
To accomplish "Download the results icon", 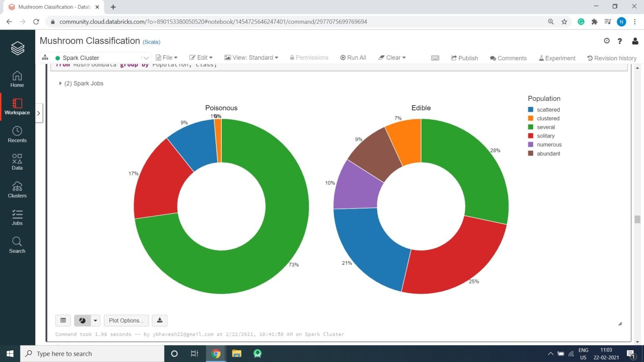I will click(x=159, y=321).
